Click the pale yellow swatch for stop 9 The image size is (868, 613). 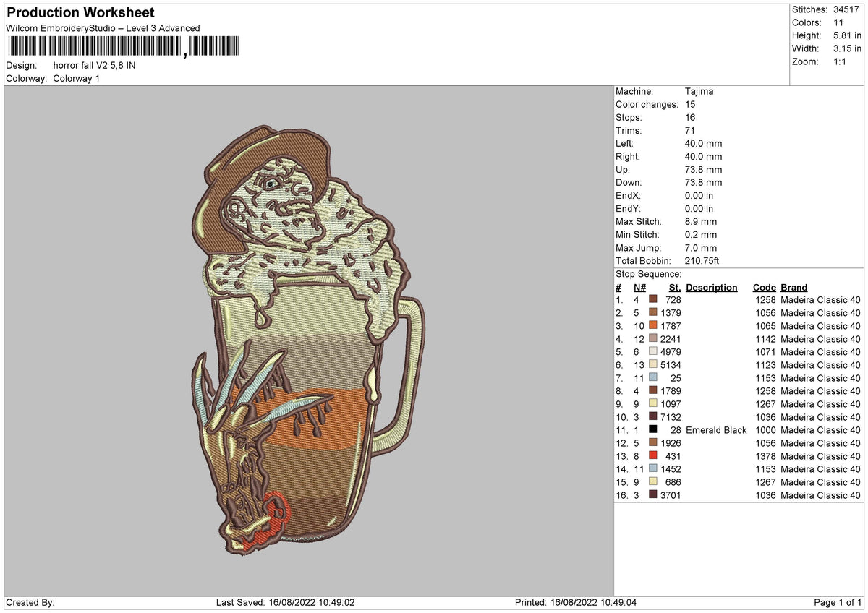tap(653, 403)
